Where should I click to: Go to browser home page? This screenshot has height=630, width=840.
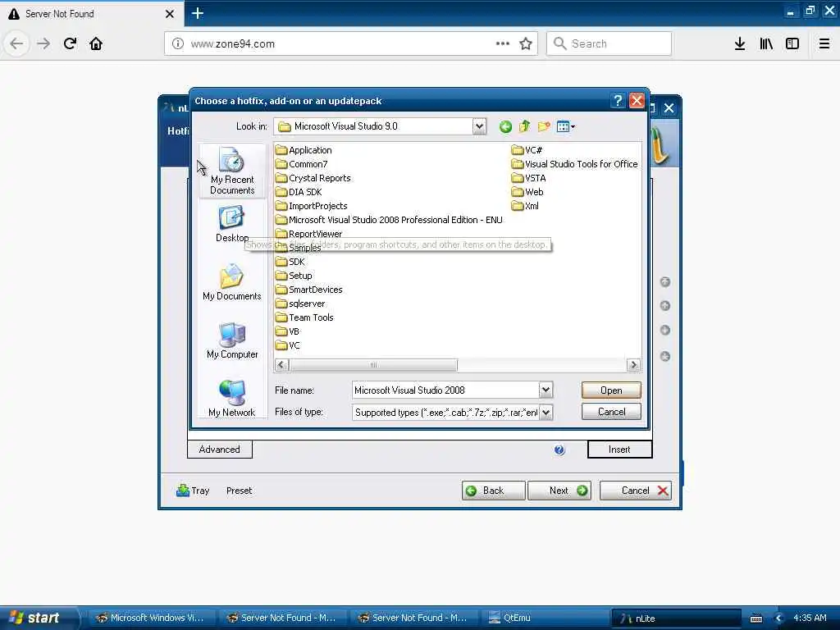[x=96, y=43]
